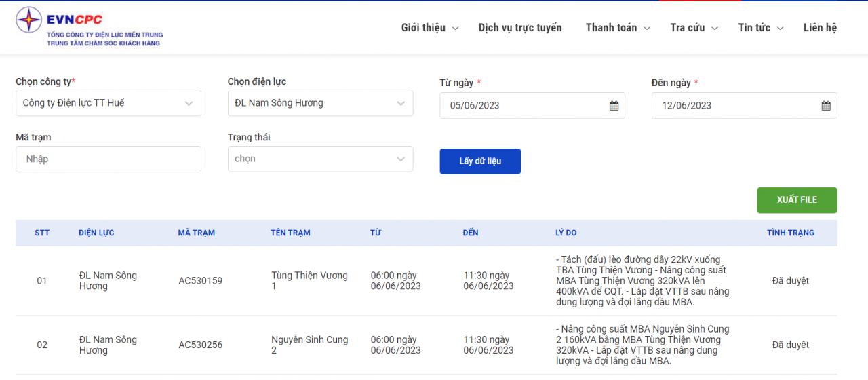The width and height of the screenshot is (868, 380).
Task: Expand the Tin tức menu chevron
Action: pos(781,28)
